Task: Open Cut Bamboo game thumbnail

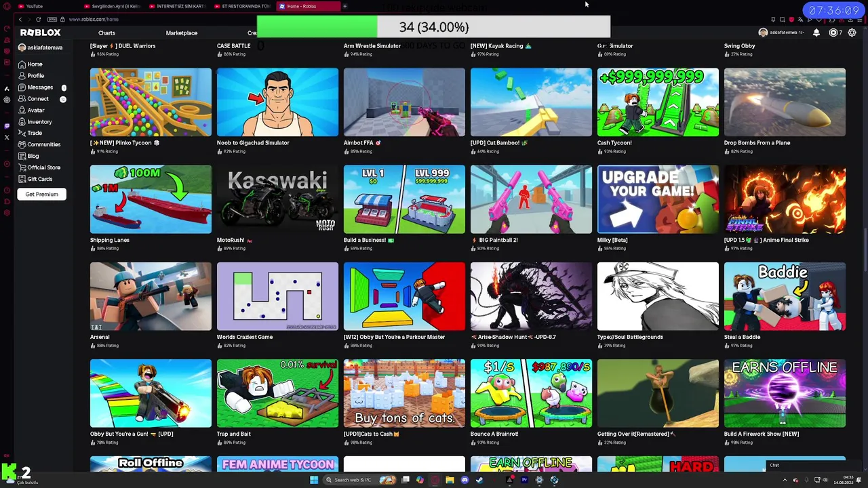Action: (531, 102)
